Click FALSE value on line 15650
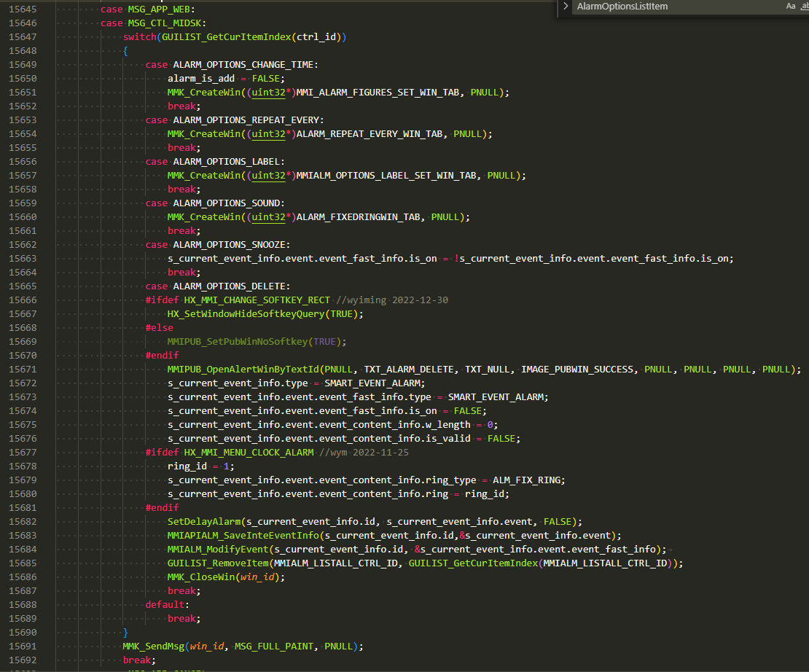The width and height of the screenshot is (809, 672). pyautogui.click(x=266, y=79)
